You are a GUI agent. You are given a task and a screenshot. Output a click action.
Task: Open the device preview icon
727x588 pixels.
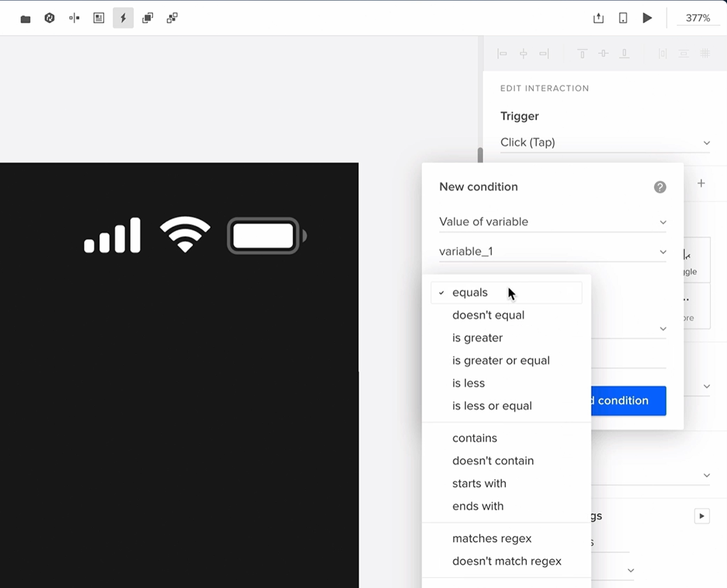(x=623, y=18)
